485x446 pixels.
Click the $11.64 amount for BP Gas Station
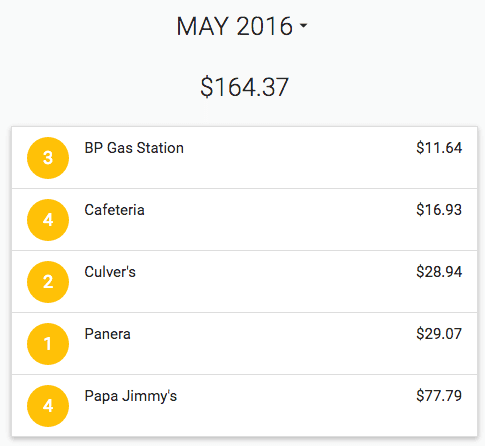click(x=439, y=148)
